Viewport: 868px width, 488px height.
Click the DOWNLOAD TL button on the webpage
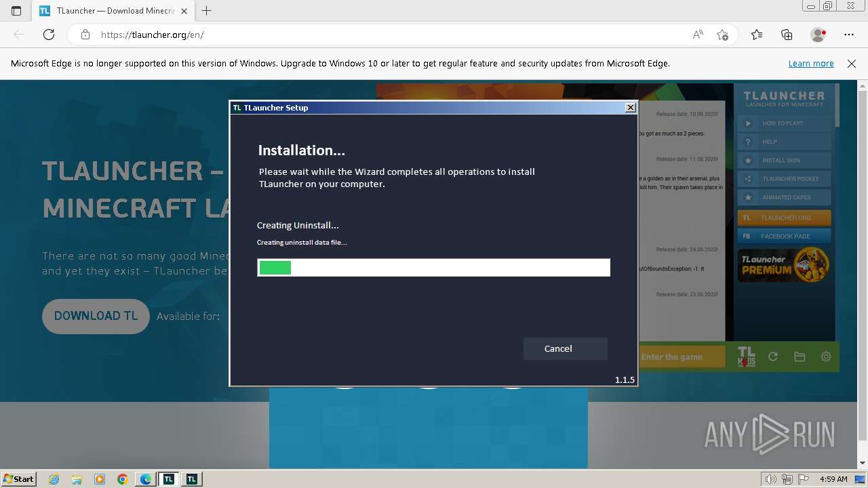pos(96,316)
